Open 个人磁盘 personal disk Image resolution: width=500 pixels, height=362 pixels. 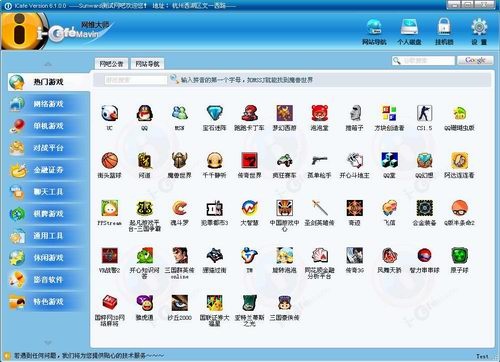click(x=409, y=32)
